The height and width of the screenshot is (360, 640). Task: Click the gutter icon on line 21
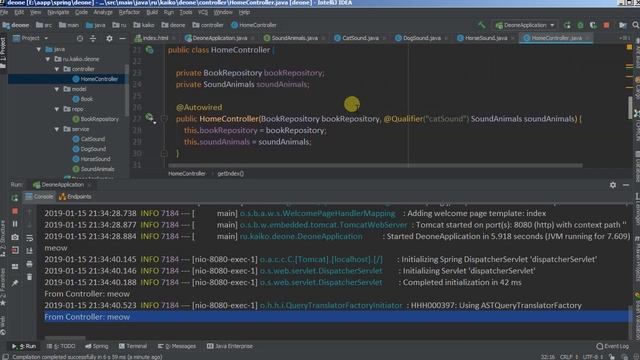149,50
